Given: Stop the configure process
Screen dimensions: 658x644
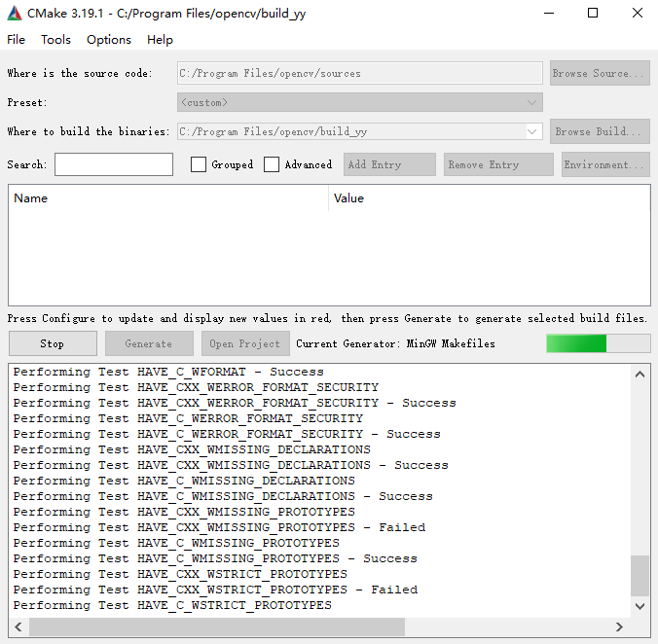Looking at the screenshot, I should pos(53,343).
